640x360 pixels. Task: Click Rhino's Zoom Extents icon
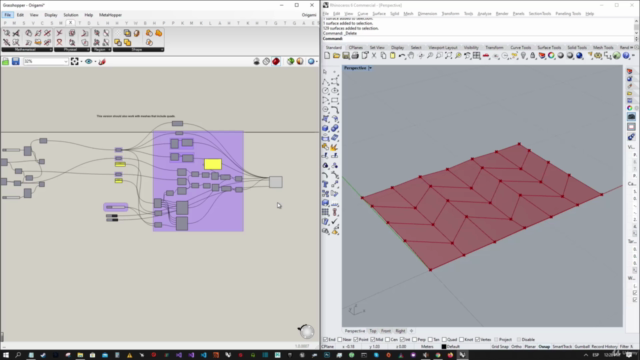(448, 56)
